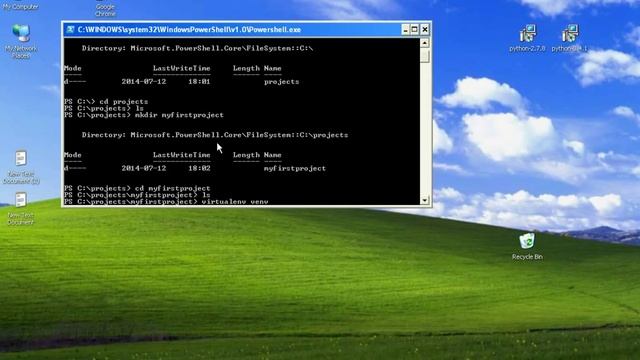
Task: Minimize the PowerShell window
Action: pyautogui.click(x=405, y=29)
